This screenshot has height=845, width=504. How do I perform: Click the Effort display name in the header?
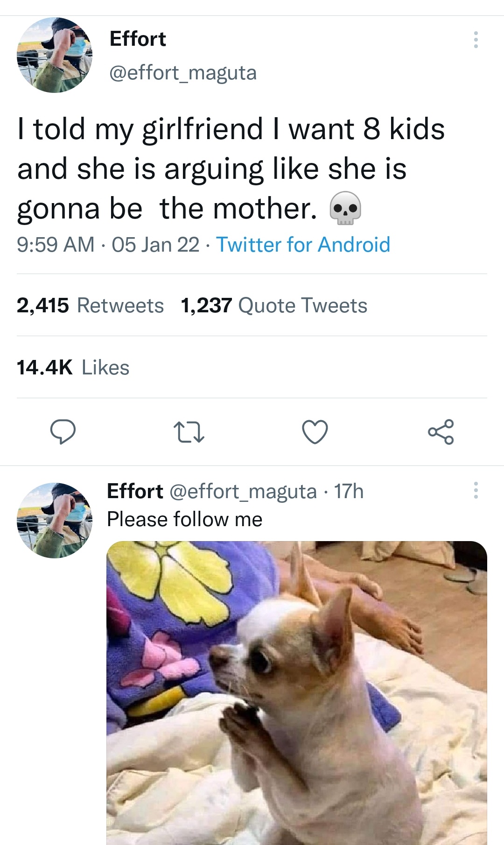click(138, 39)
